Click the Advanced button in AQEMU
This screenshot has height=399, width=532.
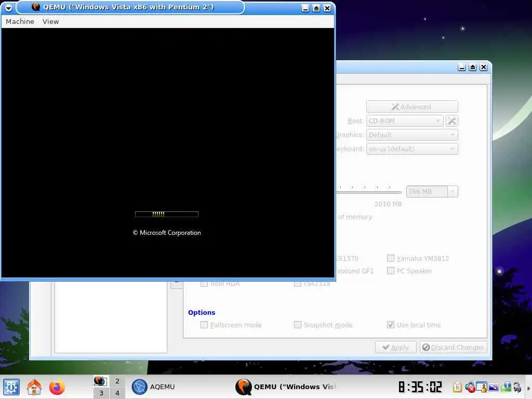click(x=412, y=107)
